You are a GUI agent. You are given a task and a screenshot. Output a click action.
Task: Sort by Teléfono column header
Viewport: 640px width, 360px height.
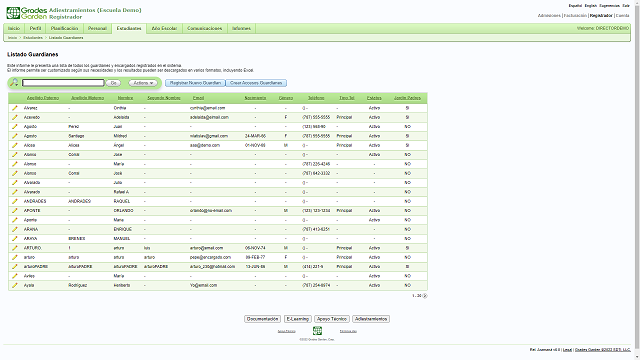tap(316, 98)
